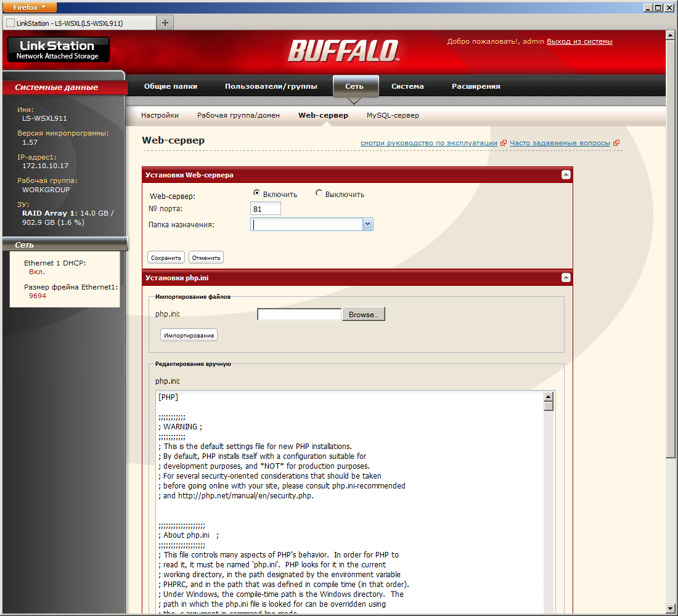
Task: Click the Browse... button for php.ini
Action: [x=363, y=314]
